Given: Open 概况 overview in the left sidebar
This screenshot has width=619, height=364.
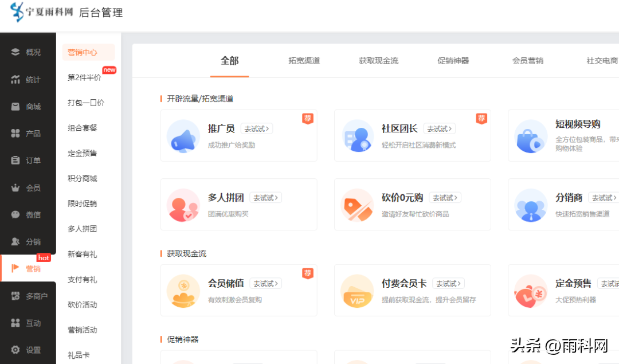Looking at the screenshot, I should [28, 52].
